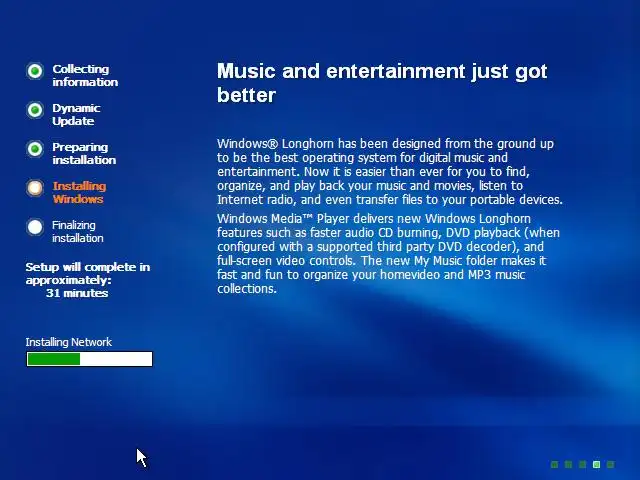Click the second slide indicator square
The height and width of the screenshot is (480, 640).
tap(568, 464)
